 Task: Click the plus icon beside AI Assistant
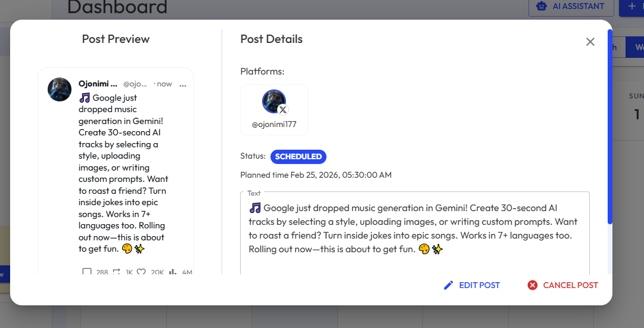pyautogui.click(x=632, y=6)
